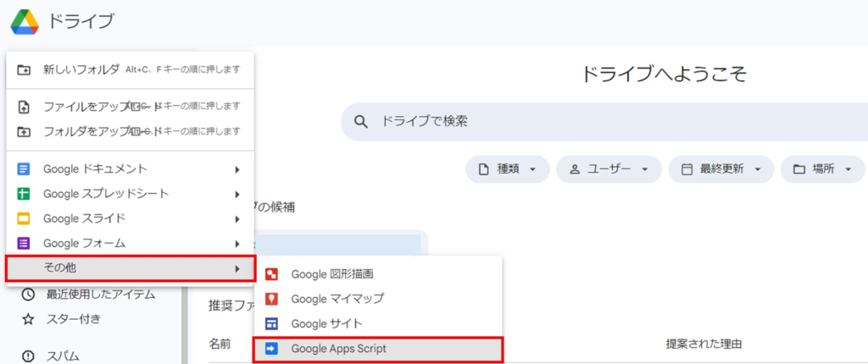
Task: Choose ファイルをアップロード menu entry
Action: tap(130, 107)
